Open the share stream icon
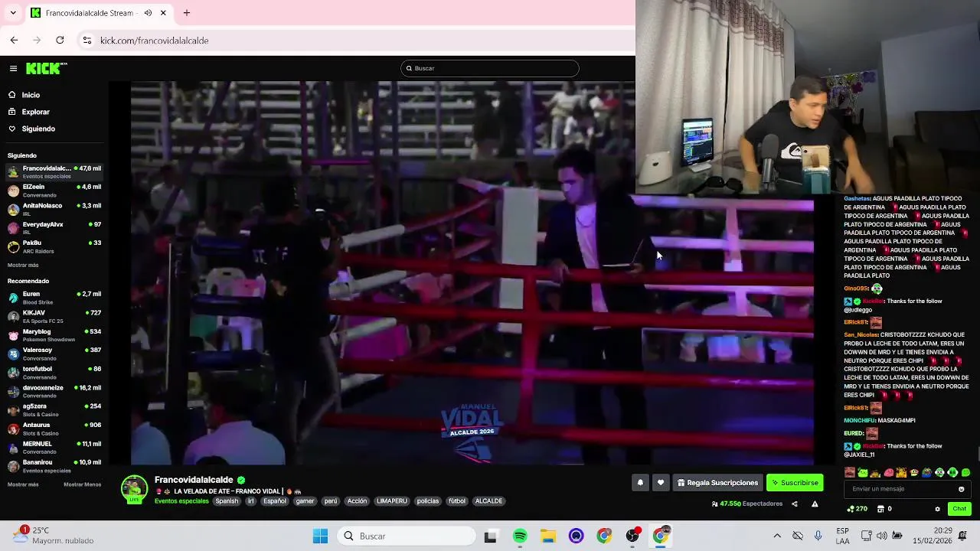The width and height of the screenshot is (980, 551). tap(794, 504)
